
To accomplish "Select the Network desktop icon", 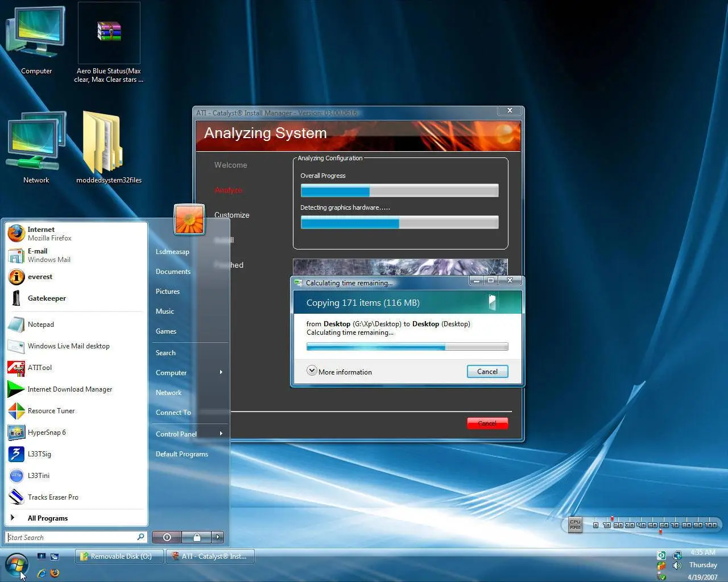I will tap(36, 149).
